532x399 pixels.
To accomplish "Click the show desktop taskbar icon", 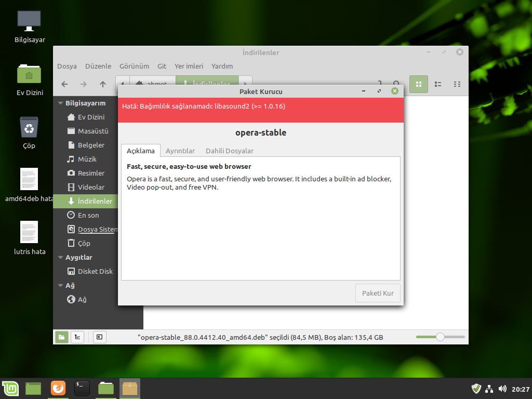I will pos(33,389).
